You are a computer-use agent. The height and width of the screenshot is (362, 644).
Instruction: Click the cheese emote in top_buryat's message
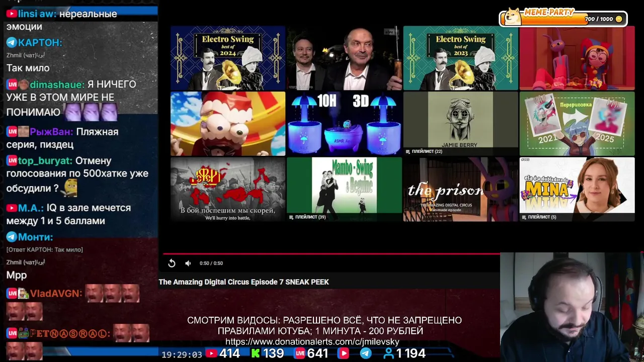point(70,189)
